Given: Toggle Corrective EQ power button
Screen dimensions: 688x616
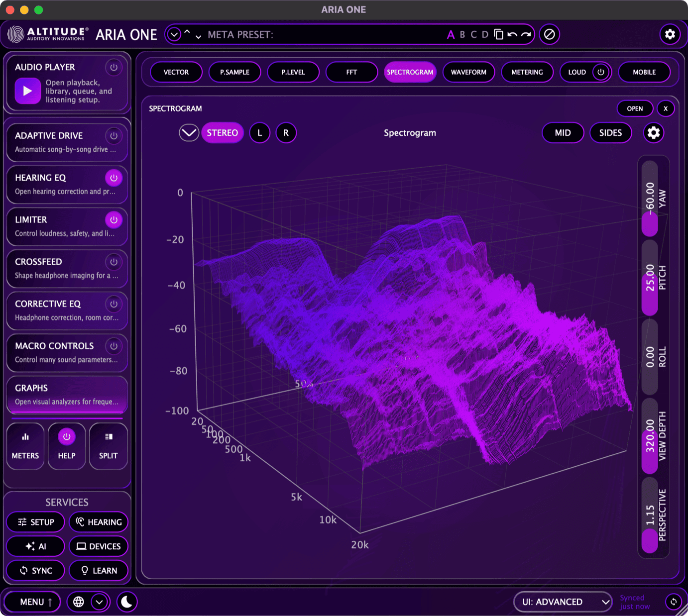Looking at the screenshot, I should [114, 304].
